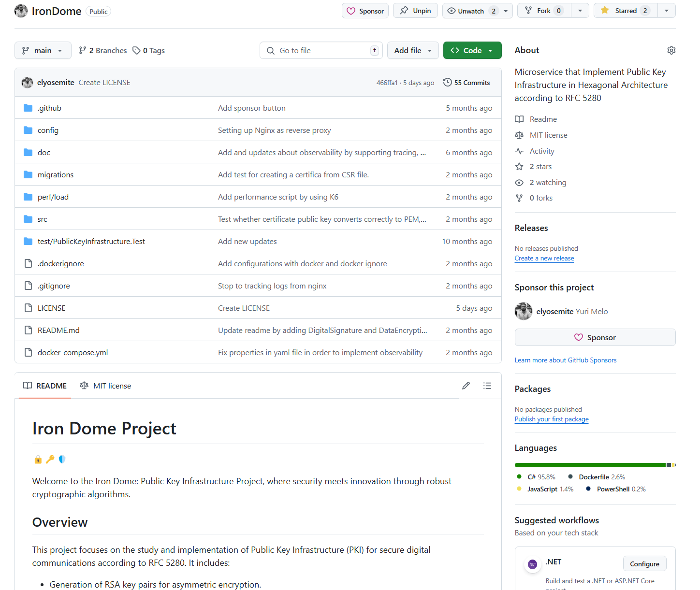This screenshot has height=590, width=700.
Task: Click inside the Go to file field
Action: pos(321,50)
